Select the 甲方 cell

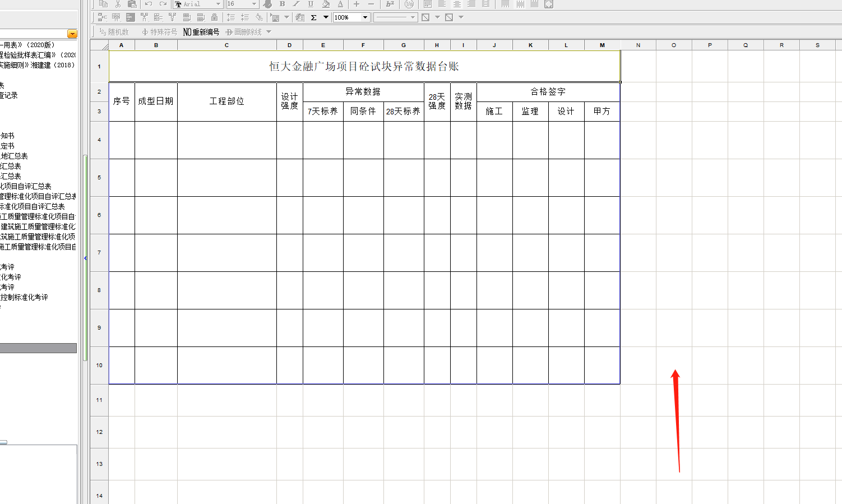[602, 112]
